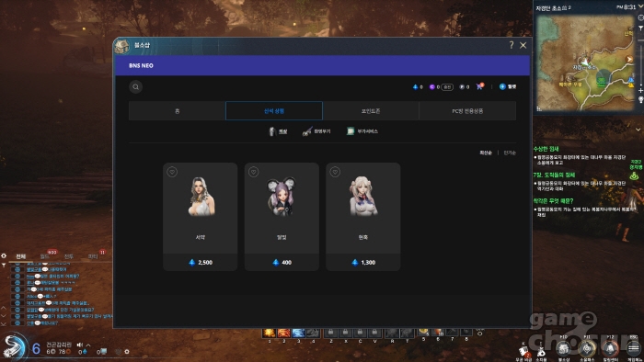Sort items by newest (최신순)
The width and height of the screenshot is (644, 362).
tap(486, 153)
